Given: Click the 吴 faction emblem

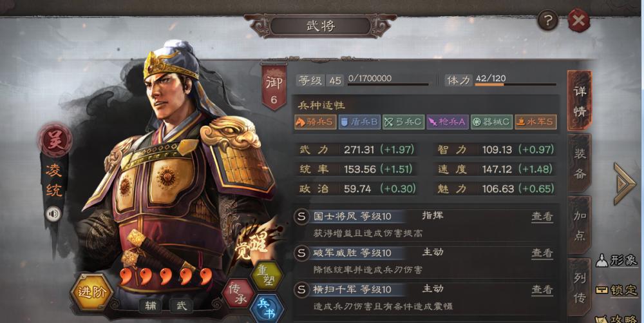Looking at the screenshot, I should (x=55, y=141).
